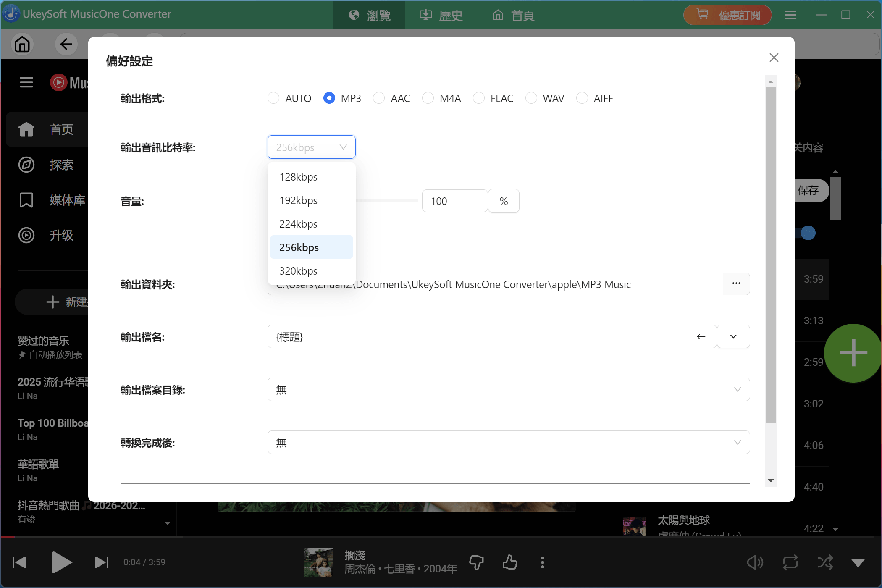Click the 優惠訂閱 subscription button
Screen dimensions: 882x588
point(727,15)
